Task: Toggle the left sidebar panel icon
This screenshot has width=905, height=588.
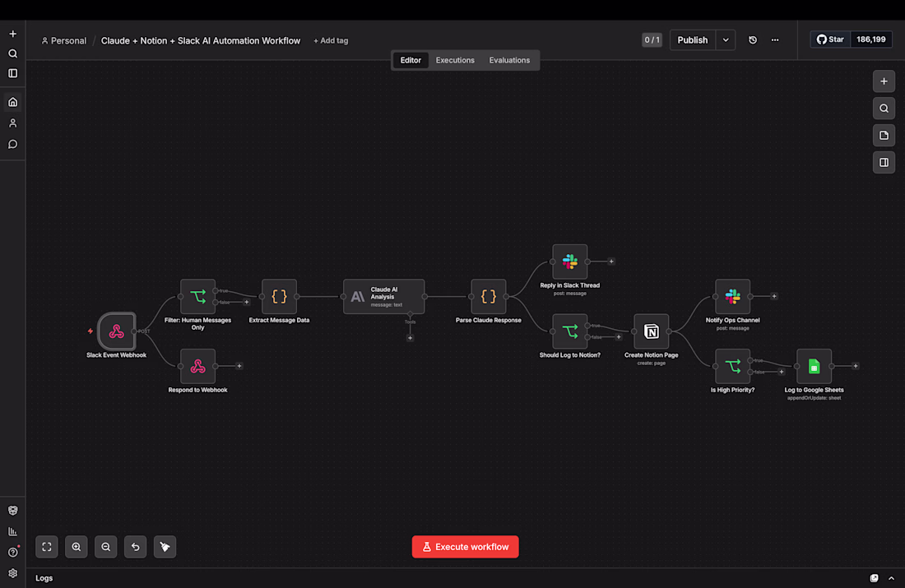Action: tap(12, 73)
